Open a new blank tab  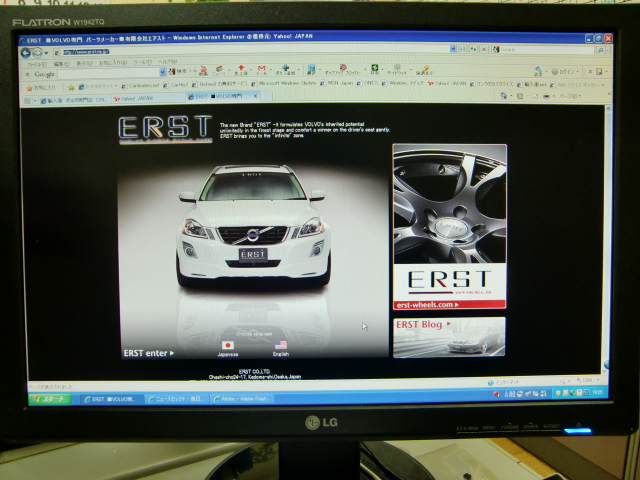(x=266, y=96)
